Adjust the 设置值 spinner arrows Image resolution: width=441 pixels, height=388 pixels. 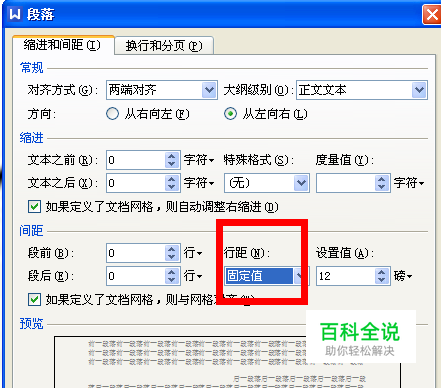point(382,276)
